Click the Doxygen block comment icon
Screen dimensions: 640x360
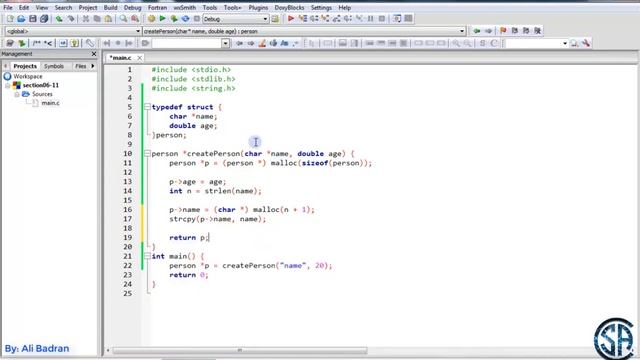(x=37, y=43)
